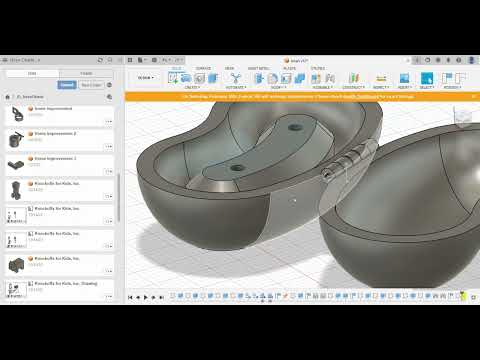Click the Insert tool icon
480x360 pixels.
click(404, 78)
